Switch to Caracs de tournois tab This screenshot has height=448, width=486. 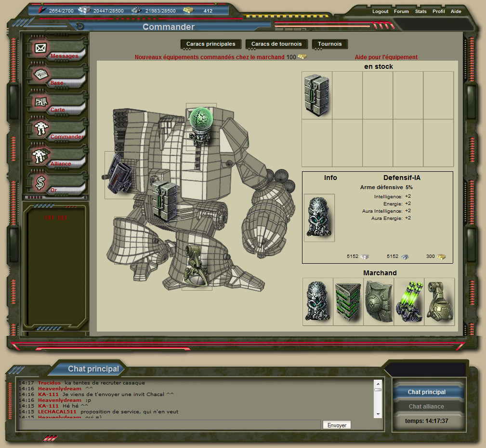tap(276, 44)
